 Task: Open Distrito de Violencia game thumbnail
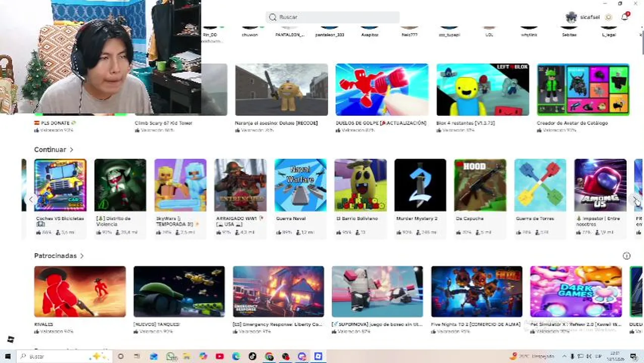click(120, 185)
